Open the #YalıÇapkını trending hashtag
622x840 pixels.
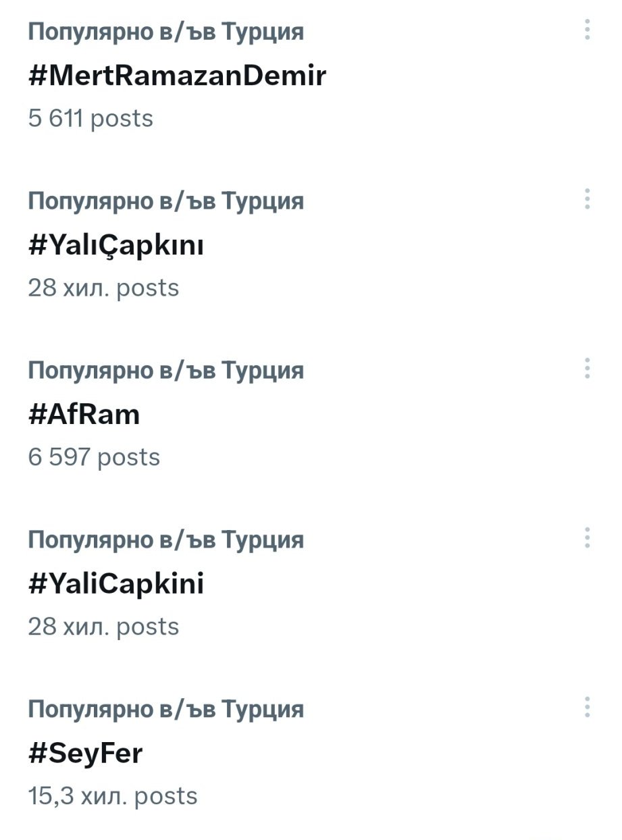click(x=115, y=246)
